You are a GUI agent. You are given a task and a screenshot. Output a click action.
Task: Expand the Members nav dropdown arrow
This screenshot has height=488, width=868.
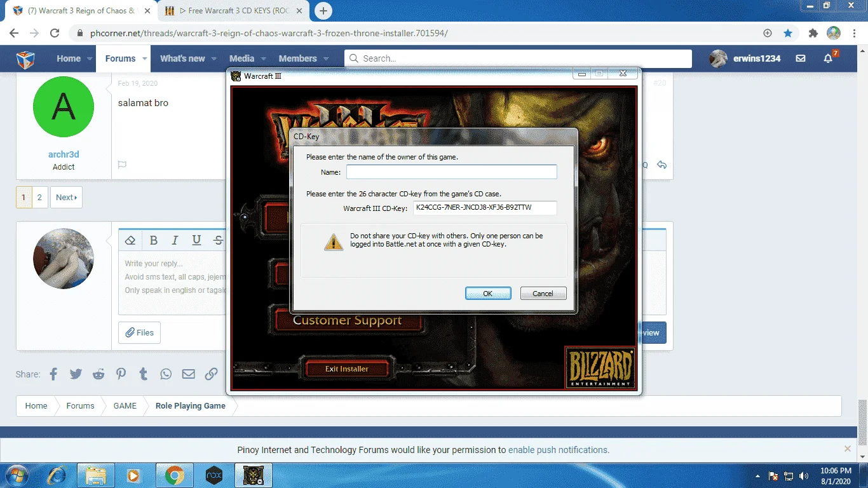326,58
